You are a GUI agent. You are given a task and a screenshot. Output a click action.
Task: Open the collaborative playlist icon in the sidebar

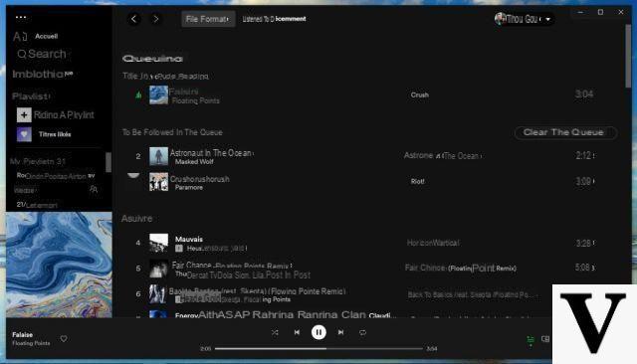click(94, 189)
